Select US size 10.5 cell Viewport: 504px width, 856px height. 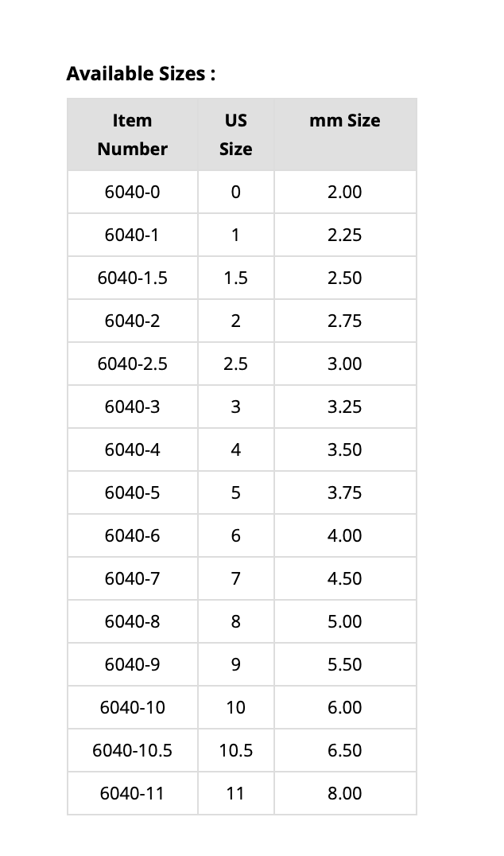(x=235, y=750)
